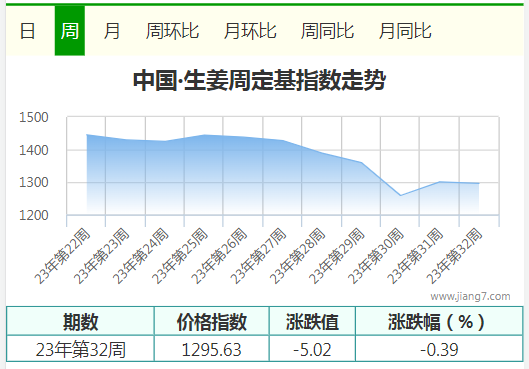529x369 pixels.
Task: Switch to 周环比 tab
Action: (172, 31)
